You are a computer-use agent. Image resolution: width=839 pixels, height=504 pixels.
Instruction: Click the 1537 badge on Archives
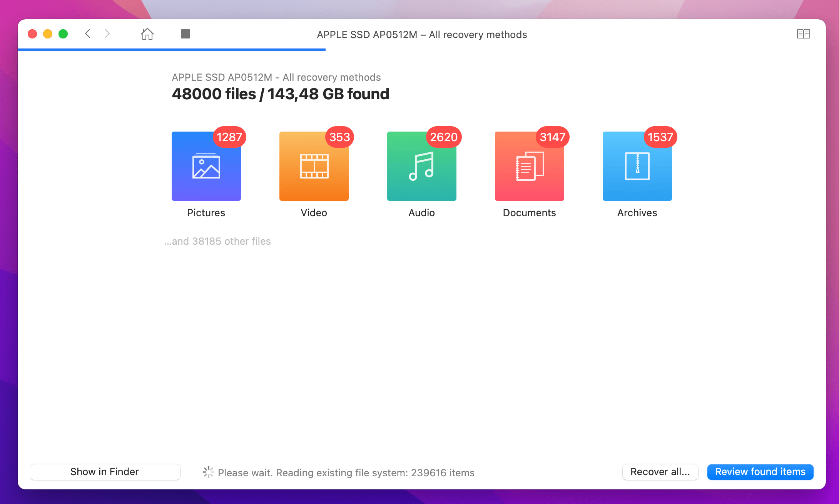click(660, 137)
